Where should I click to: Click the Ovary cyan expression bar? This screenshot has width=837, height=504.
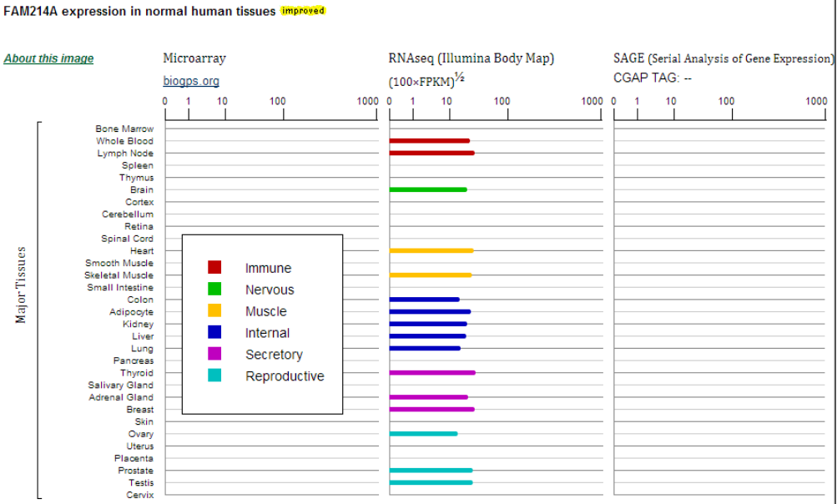click(423, 433)
